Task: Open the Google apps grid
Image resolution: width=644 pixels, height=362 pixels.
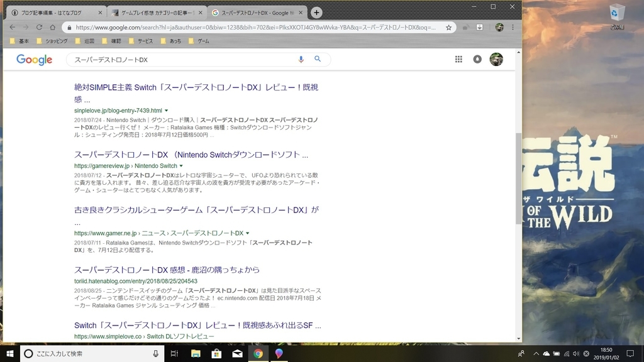Action: (458, 60)
